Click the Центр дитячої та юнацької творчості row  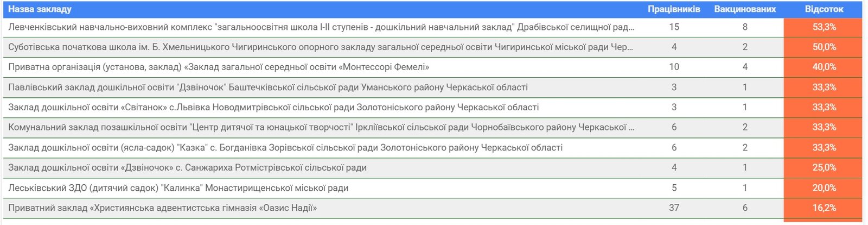pos(320,128)
